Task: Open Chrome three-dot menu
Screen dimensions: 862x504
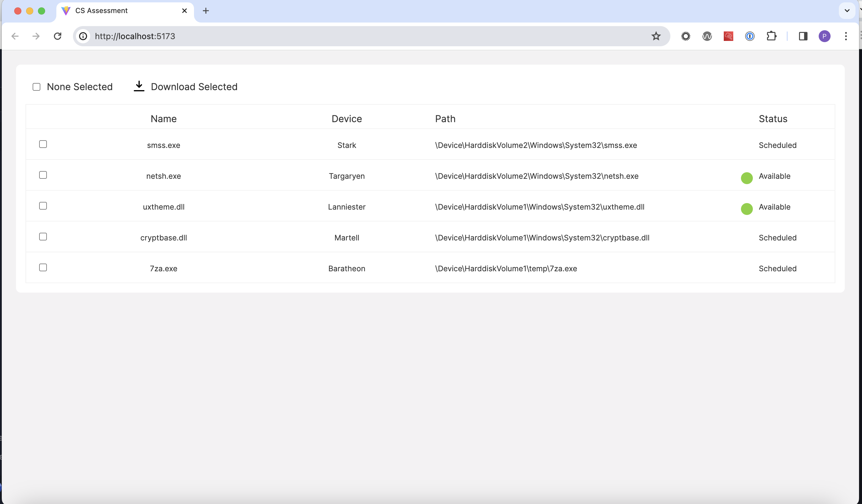Action: (x=846, y=36)
